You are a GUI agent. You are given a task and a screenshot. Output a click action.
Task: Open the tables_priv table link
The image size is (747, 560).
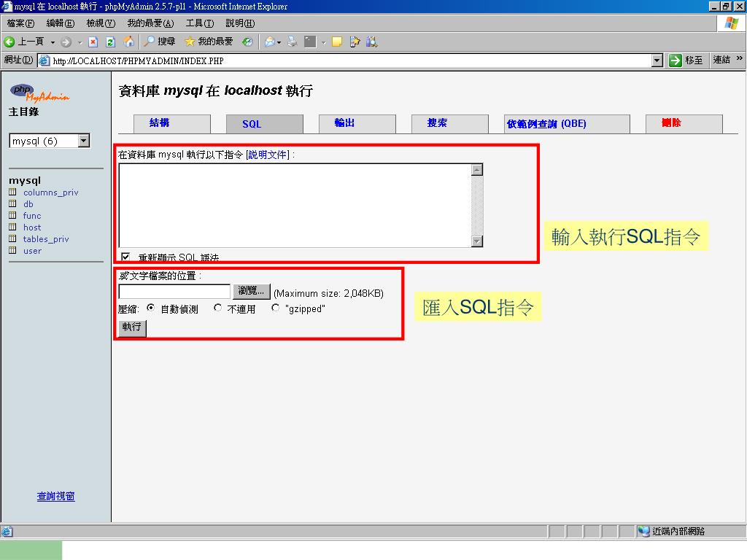(x=46, y=239)
